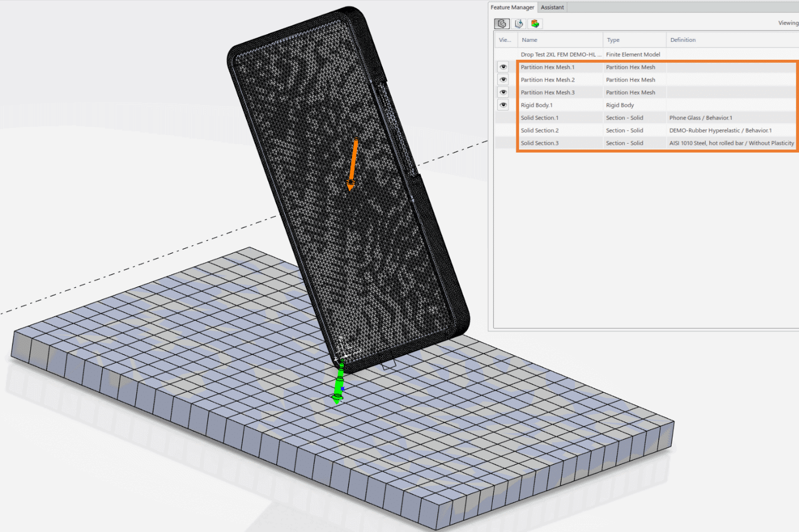This screenshot has width=799, height=532.
Task: Sort by the Type column header
Action: [635, 40]
